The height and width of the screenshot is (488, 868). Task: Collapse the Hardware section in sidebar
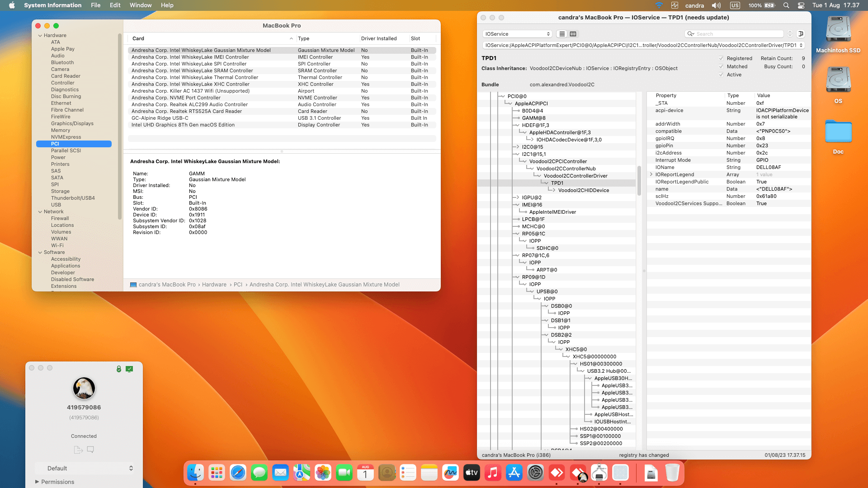(40, 35)
